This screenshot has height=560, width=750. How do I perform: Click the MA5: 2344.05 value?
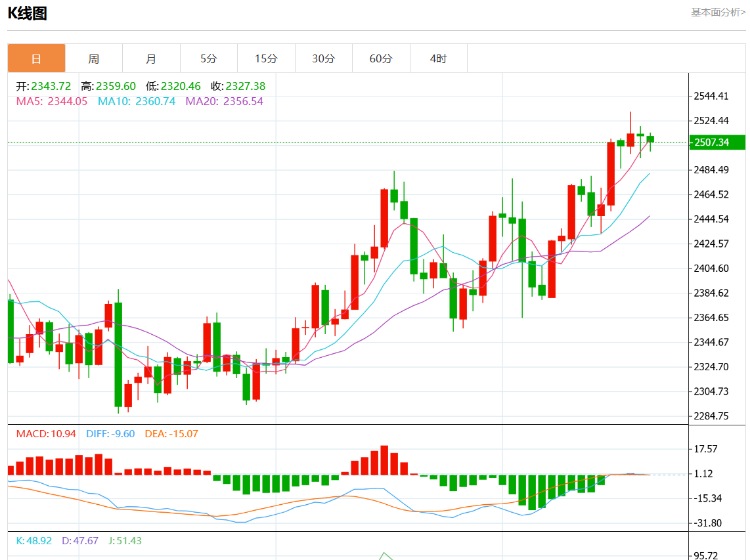click(x=52, y=101)
